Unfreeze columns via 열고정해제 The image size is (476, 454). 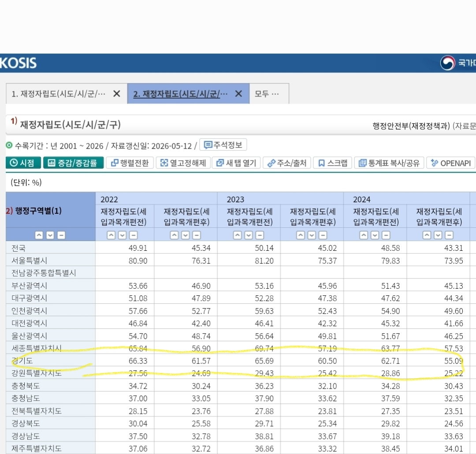pos(183,163)
